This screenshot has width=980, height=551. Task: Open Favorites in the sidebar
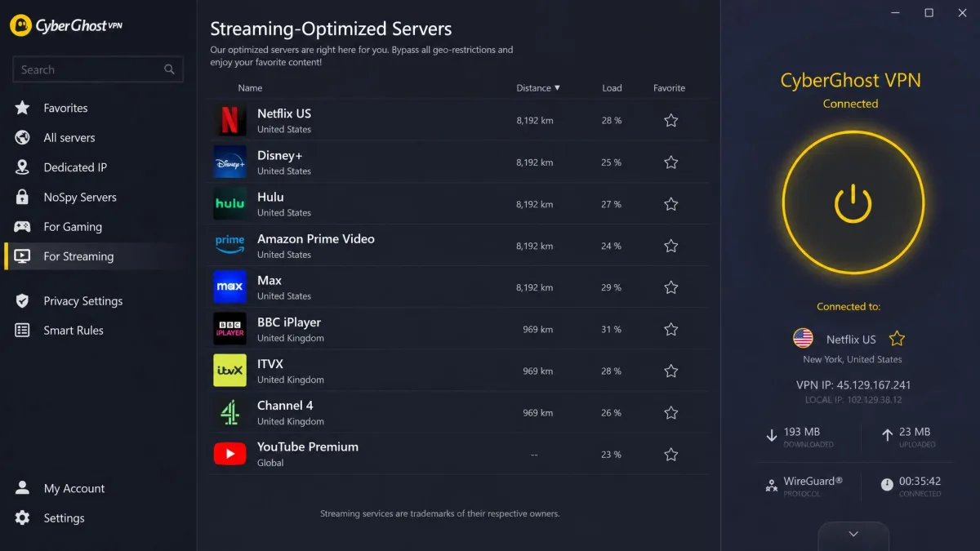[x=65, y=108]
